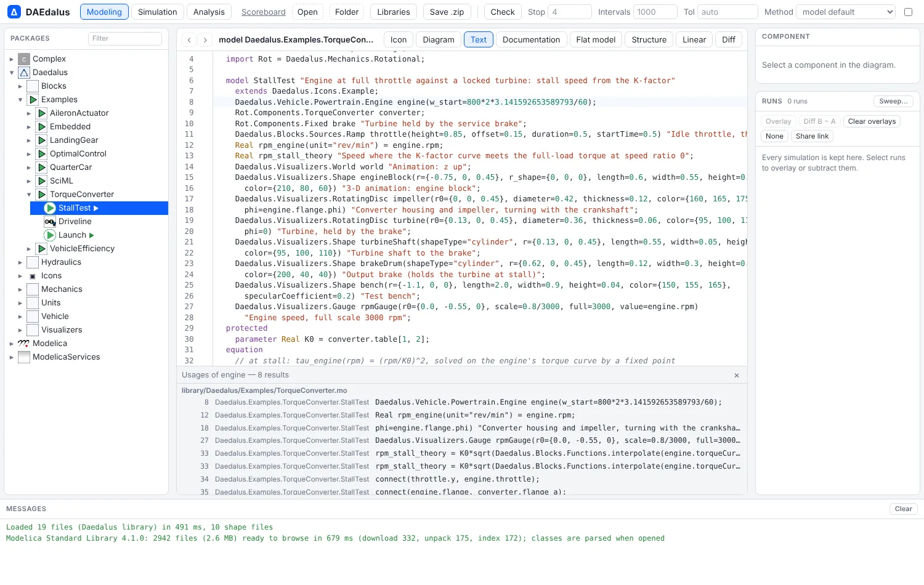Image resolution: width=924 pixels, height=585 pixels.
Task: Navigate forward with the right chevron
Action: [x=205, y=39]
